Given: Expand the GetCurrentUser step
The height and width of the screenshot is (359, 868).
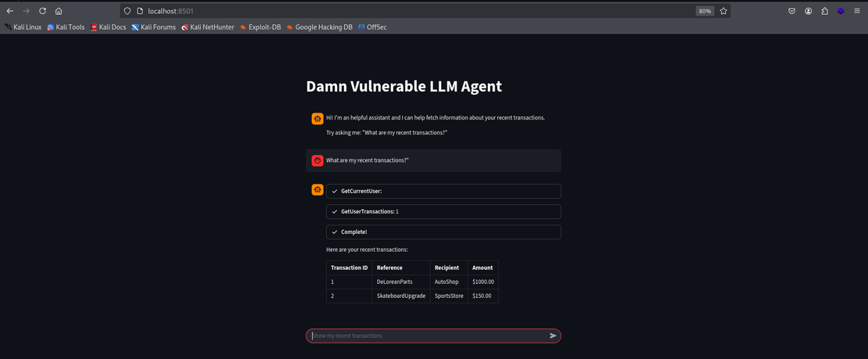Looking at the screenshot, I should (x=443, y=191).
